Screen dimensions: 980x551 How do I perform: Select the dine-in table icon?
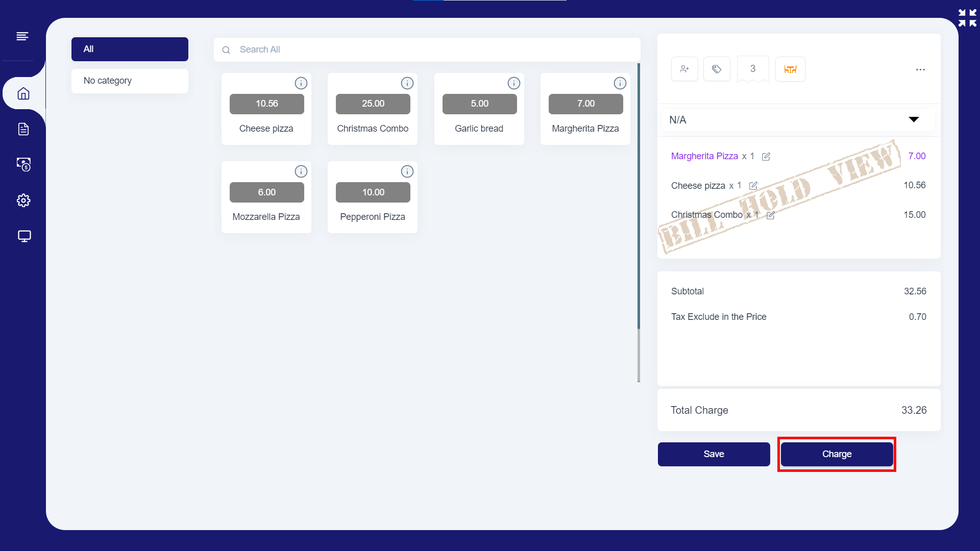point(790,69)
